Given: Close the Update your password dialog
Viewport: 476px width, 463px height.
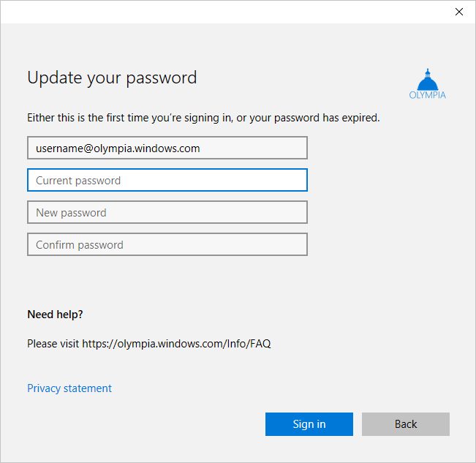Looking at the screenshot, I should tap(459, 12).
